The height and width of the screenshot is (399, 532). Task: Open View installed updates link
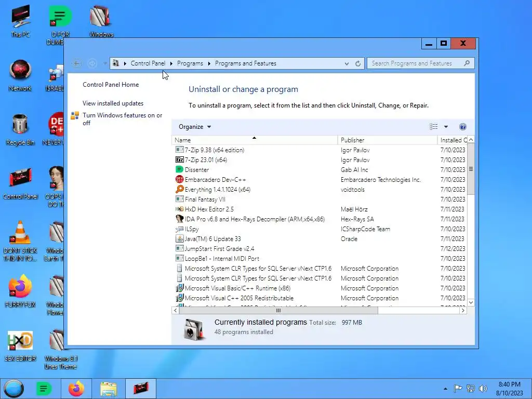(x=113, y=103)
